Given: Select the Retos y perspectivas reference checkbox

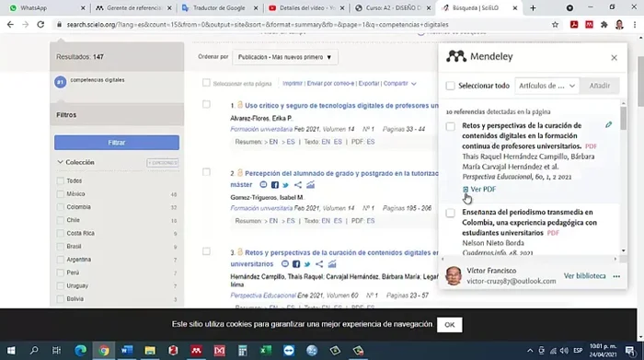Looking at the screenshot, I should [451, 126].
